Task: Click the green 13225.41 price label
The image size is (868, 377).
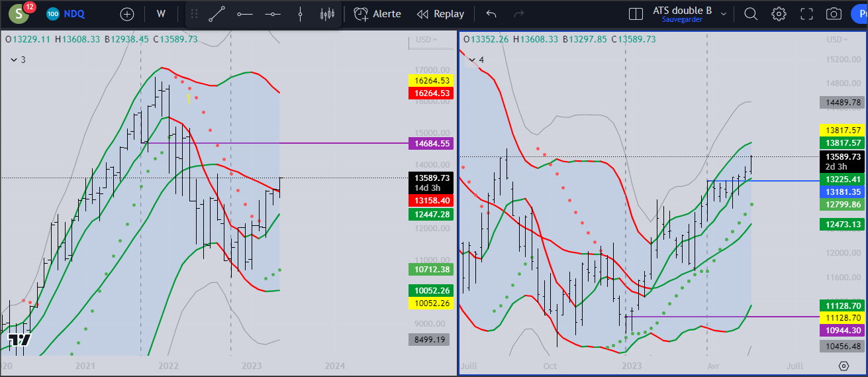Action: click(842, 180)
